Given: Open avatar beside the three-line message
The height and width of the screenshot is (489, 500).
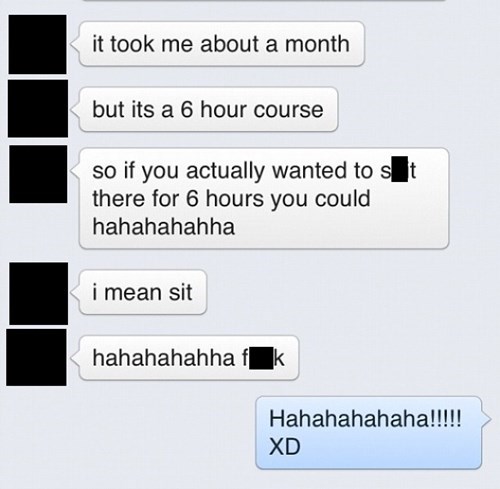Looking at the screenshot, I should coord(38,174).
